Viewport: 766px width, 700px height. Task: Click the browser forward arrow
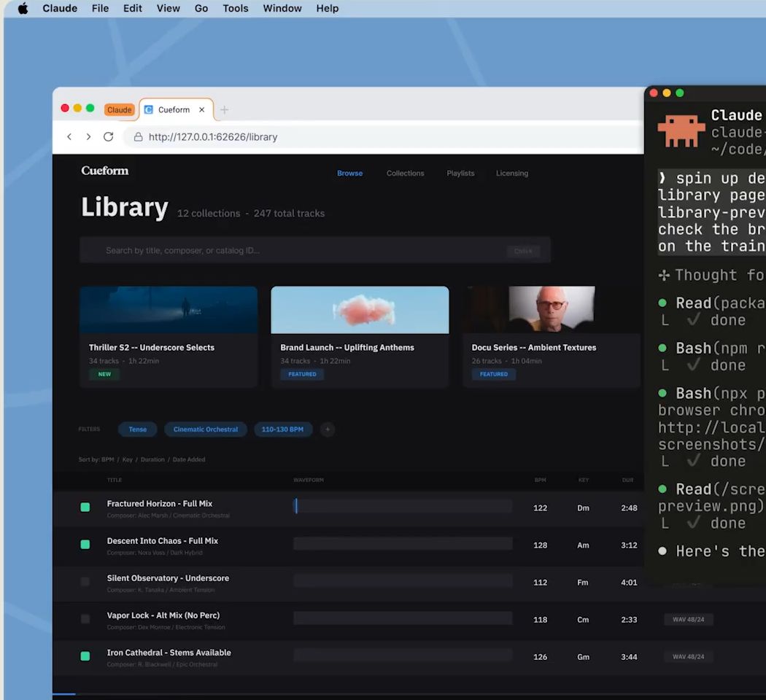point(88,137)
